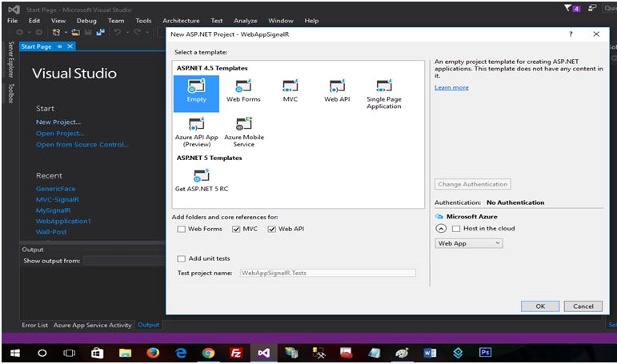Click the Change Authentication button
The width and height of the screenshot is (617, 364).
pyautogui.click(x=473, y=184)
